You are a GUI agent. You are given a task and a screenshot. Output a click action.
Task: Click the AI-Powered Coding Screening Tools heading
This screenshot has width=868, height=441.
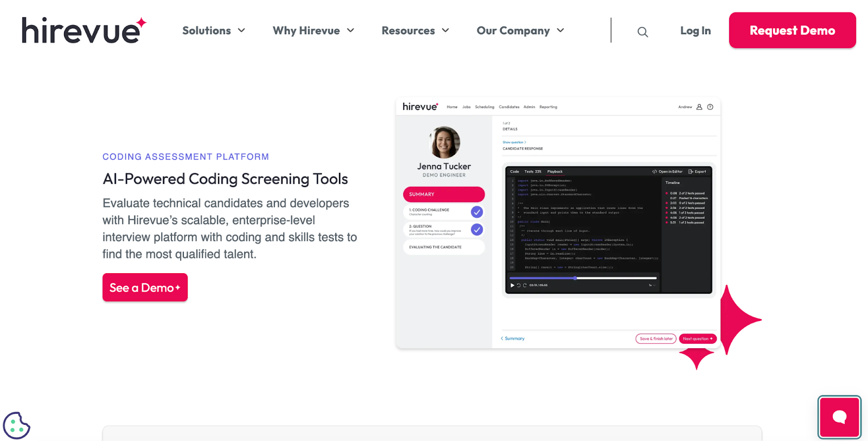coord(225,179)
